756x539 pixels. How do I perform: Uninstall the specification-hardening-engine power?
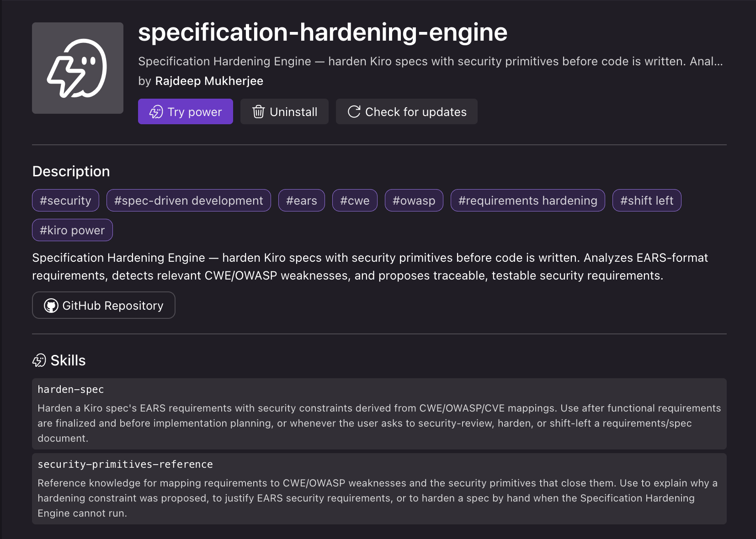click(x=284, y=111)
